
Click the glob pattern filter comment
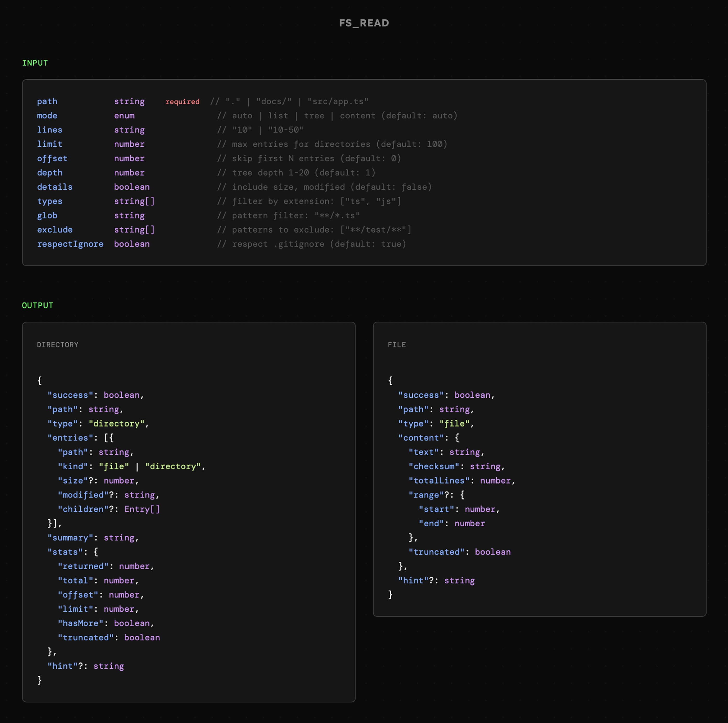[288, 216]
